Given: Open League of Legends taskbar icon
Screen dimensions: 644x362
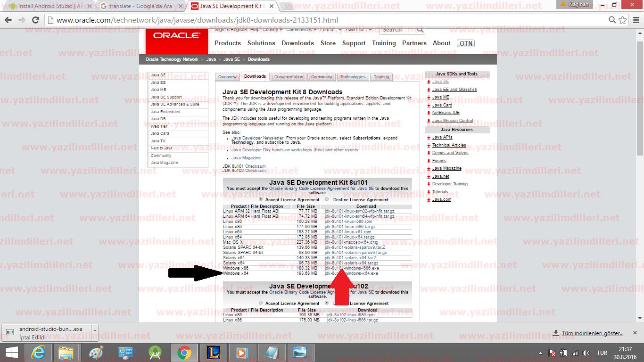Looking at the screenshot, I should click(x=214, y=353).
